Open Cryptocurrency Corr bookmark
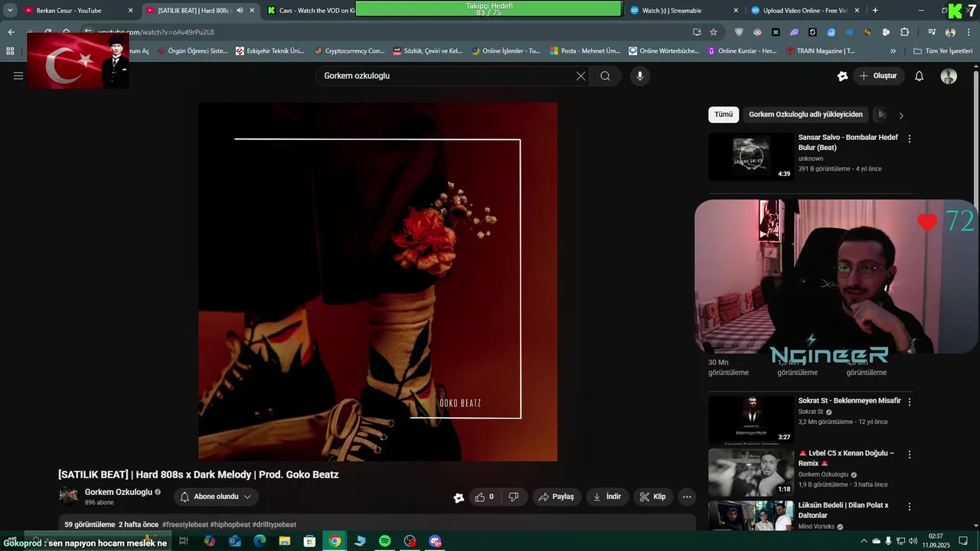The image size is (980, 551). 349,51
